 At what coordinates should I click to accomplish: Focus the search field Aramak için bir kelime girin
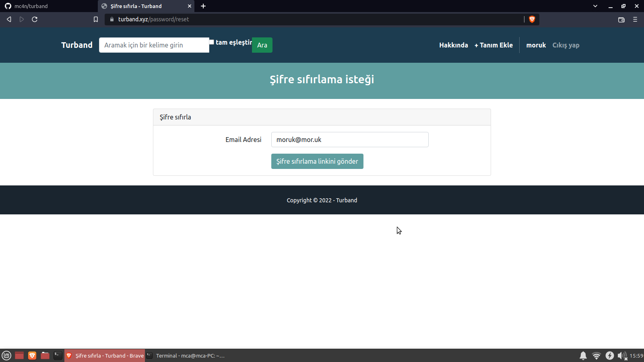tap(154, 45)
